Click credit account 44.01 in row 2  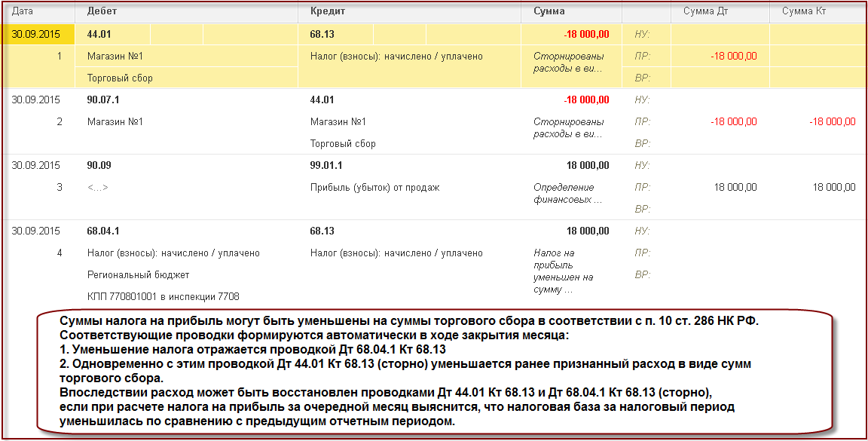coord(322,100)
